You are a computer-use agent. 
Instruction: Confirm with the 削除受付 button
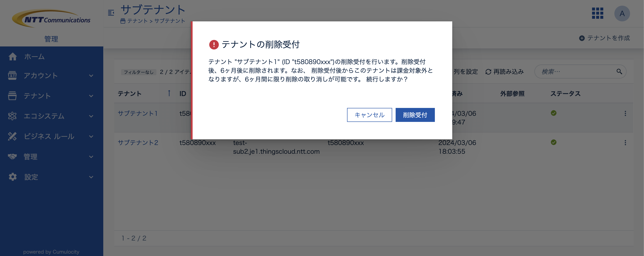point(415,115)
